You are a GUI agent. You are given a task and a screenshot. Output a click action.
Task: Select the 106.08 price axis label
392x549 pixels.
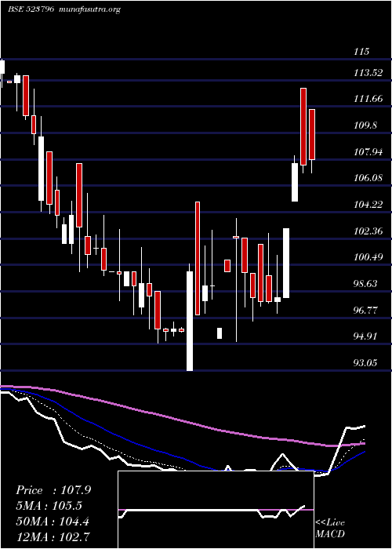click(x=368, y=178)
